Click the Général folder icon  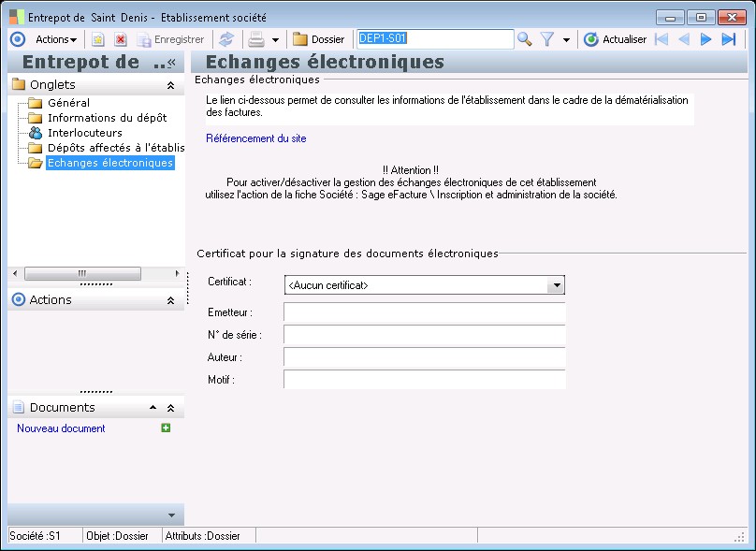36,103
